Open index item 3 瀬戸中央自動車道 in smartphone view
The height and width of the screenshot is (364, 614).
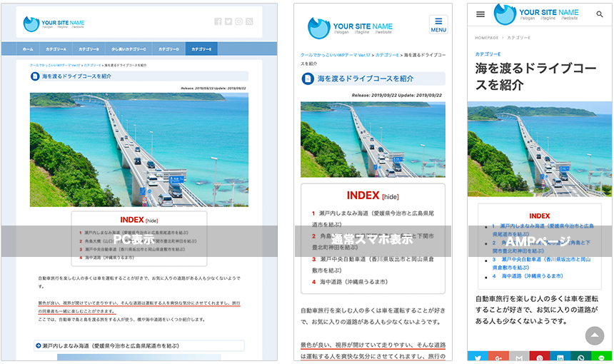[373, 265]
